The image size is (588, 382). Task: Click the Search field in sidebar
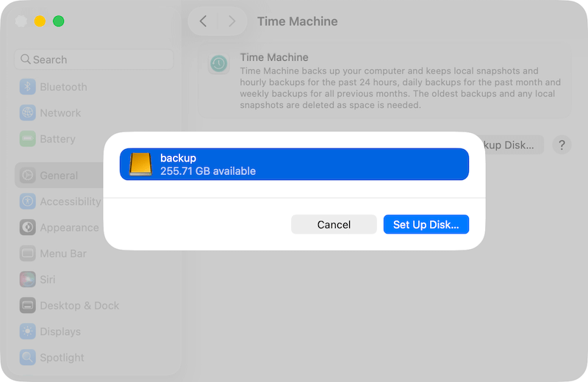coord(94,60)
